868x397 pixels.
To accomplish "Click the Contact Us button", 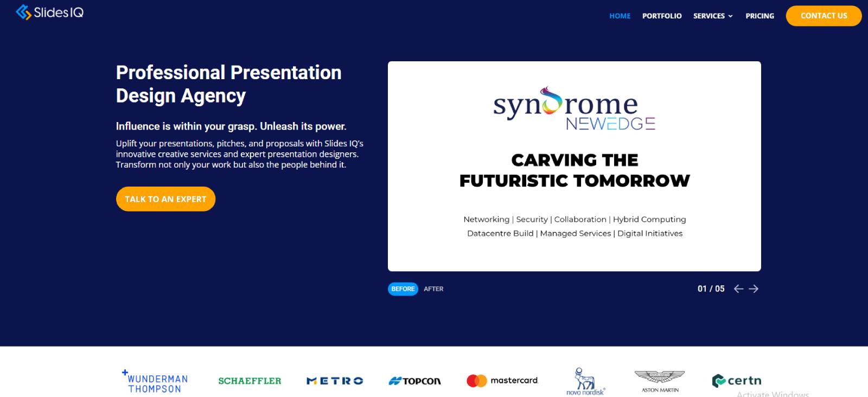I will [x=824, y=16].
